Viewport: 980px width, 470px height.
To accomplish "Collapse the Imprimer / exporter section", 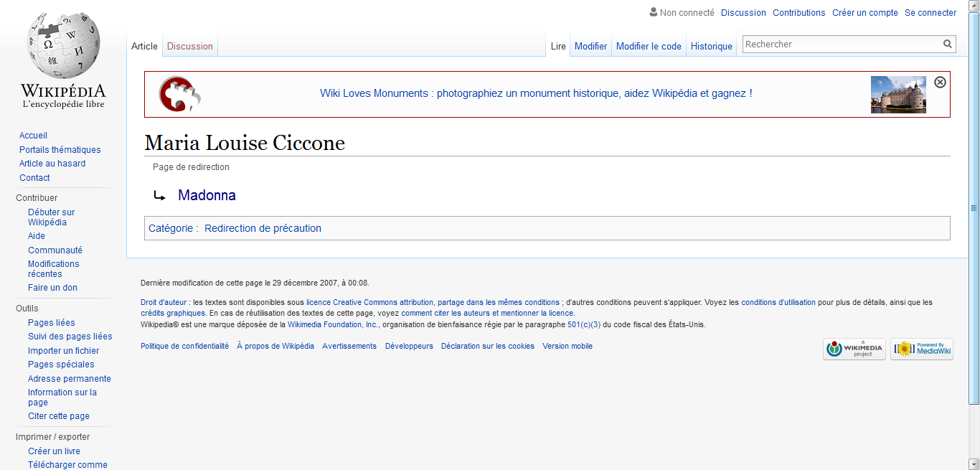I will (53, 437).
